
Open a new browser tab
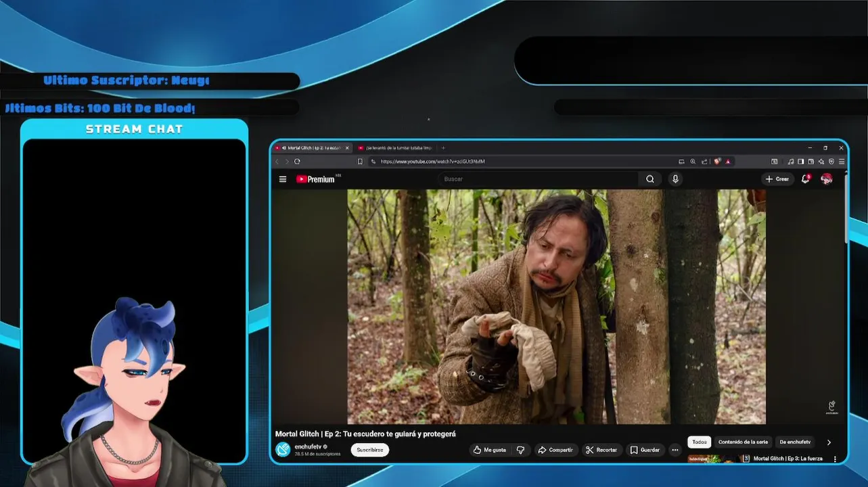tap(443, 147)
